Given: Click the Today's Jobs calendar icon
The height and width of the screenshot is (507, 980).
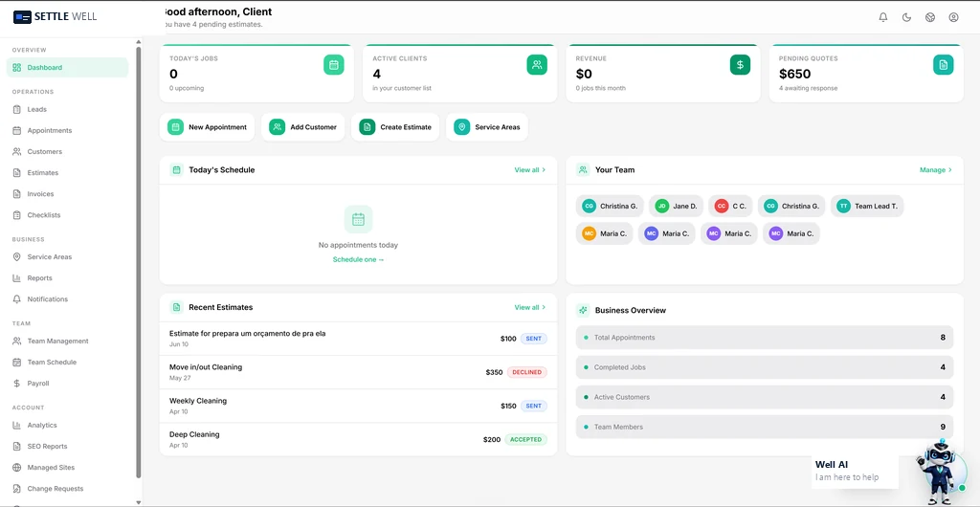Looking at the screenshot, I should [x=334, y=65].
